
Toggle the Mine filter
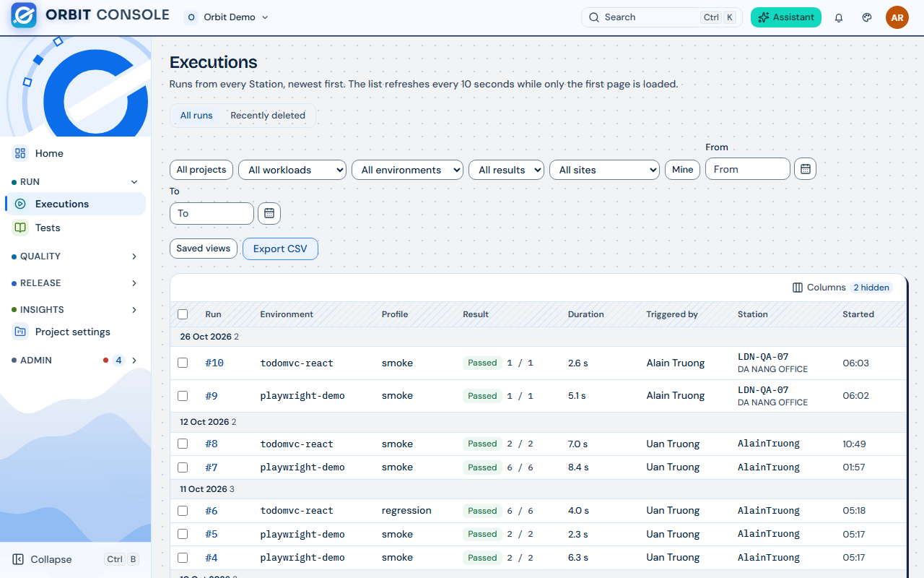coord(682,170)
